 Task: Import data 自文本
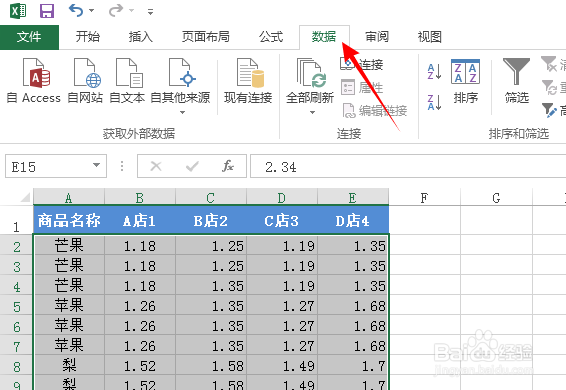pos(127,81)
